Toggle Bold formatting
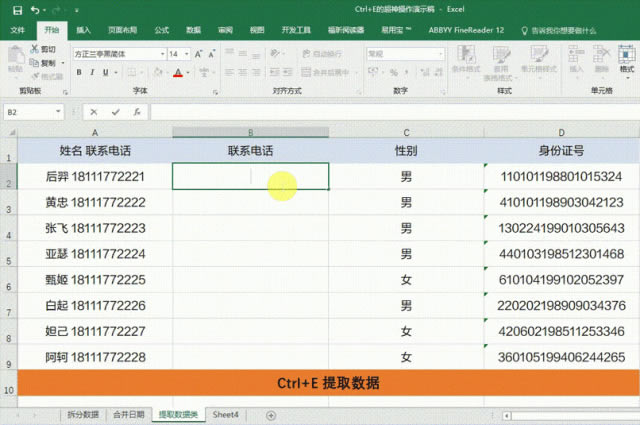Screen dimensions: 640x425 point(78,73)
